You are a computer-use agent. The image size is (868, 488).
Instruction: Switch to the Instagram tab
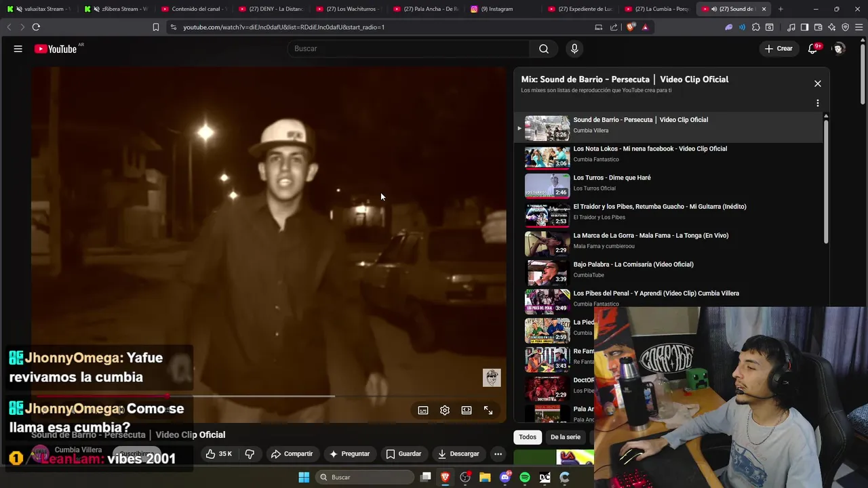tap(502, 9)
